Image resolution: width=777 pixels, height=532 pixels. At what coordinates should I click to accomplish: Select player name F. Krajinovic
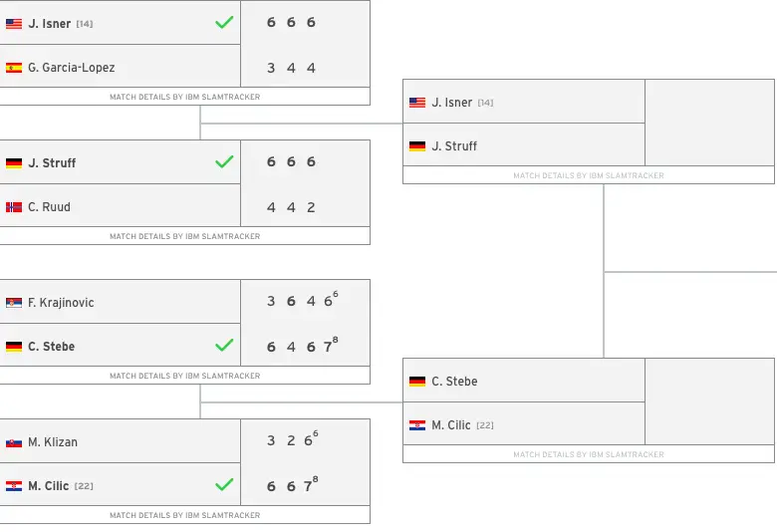point(61,303)
